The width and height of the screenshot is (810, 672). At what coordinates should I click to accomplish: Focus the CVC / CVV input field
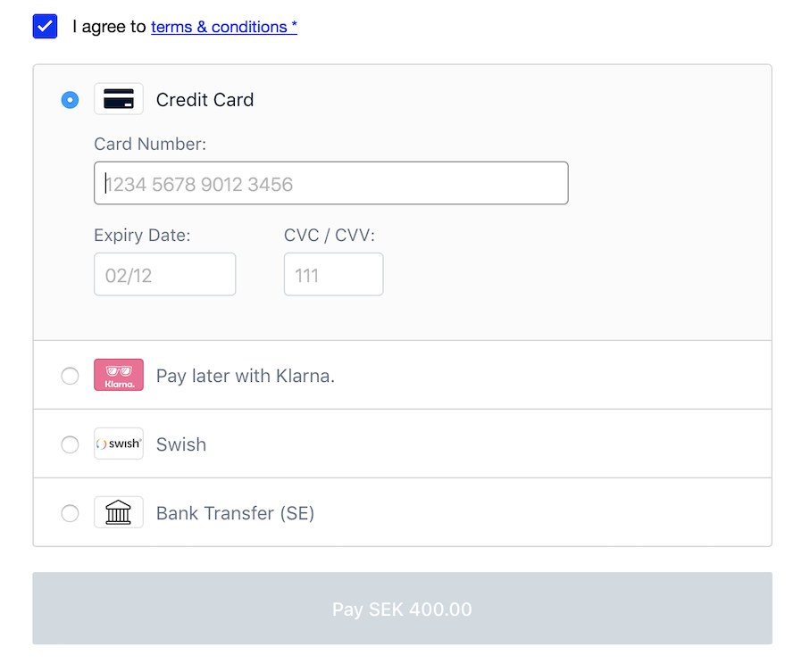[x=333, y=275]
